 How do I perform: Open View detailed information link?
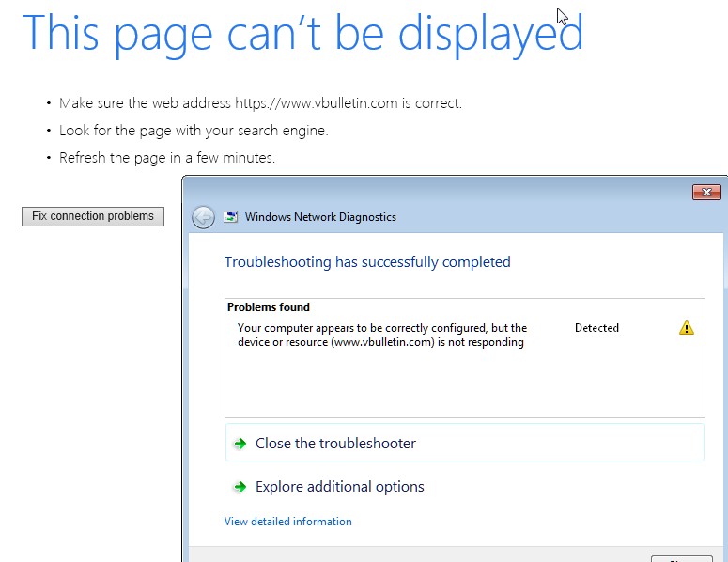pos(287,522)
